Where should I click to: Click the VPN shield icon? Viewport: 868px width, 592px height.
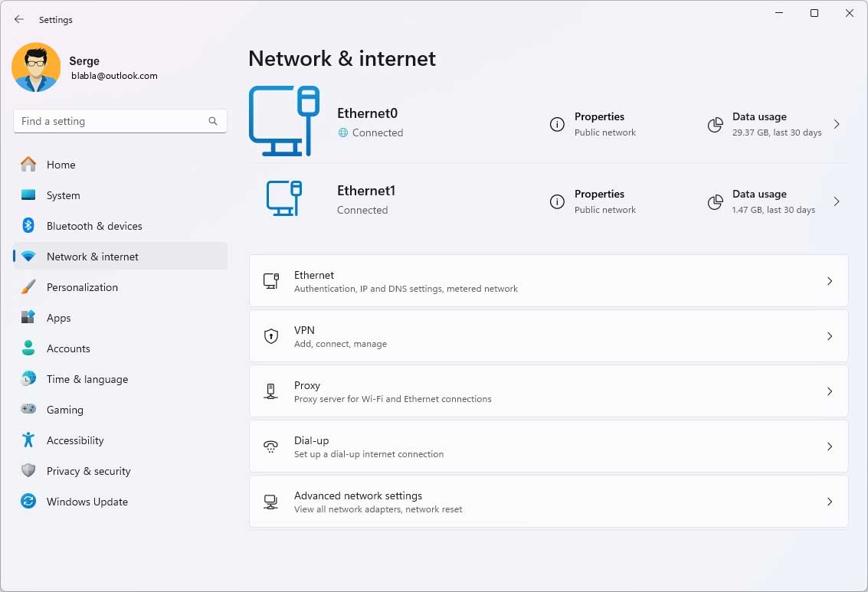coord(270,336)
